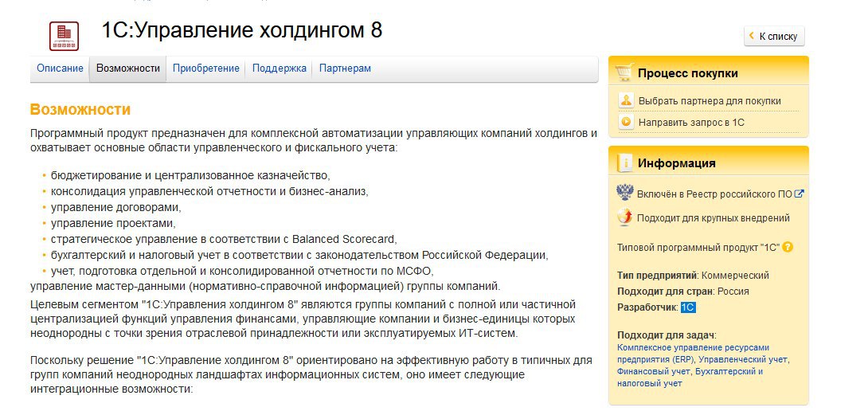The width and height of the screenshot is (868, 411).
Task: Switch to the Партнерам tab
Action: (345, 68)
